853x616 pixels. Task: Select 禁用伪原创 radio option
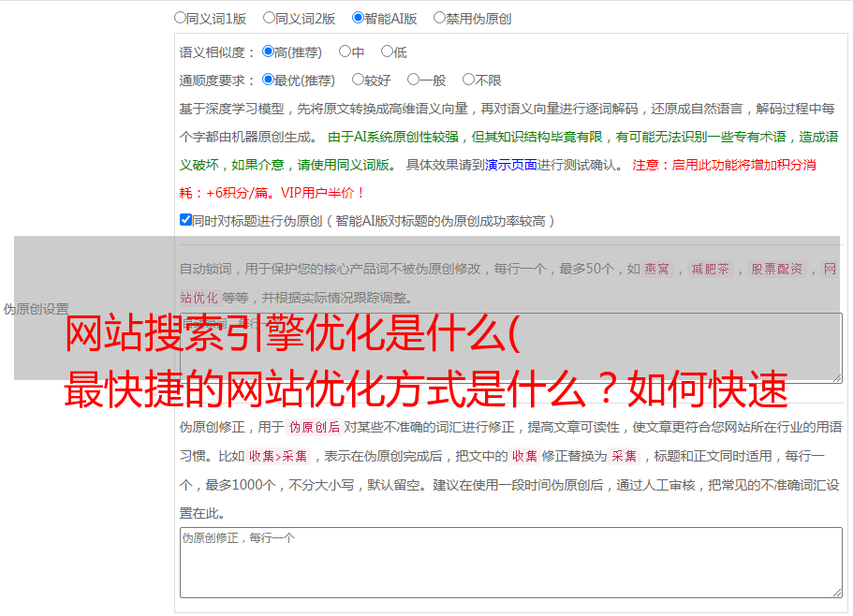point(439,18)
